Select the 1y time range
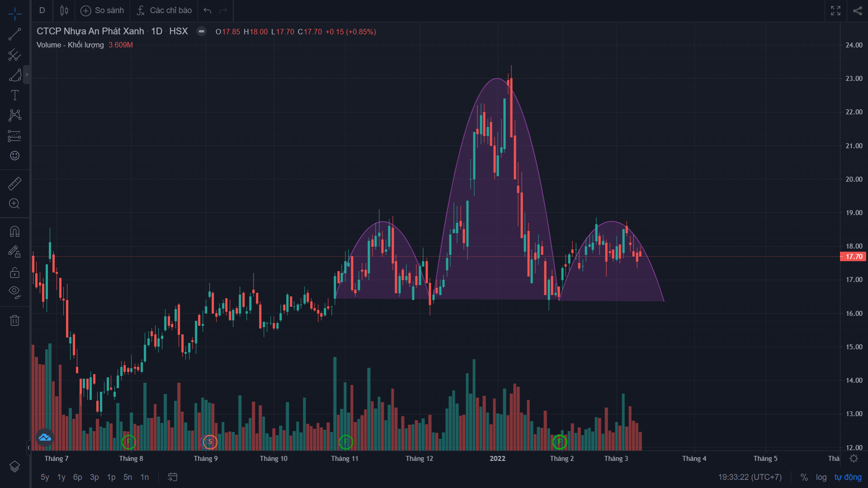 coord(61,477)
